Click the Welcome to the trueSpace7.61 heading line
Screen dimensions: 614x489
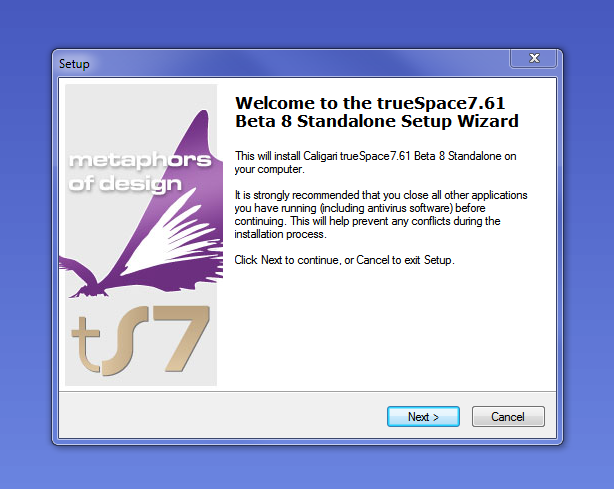370,103
